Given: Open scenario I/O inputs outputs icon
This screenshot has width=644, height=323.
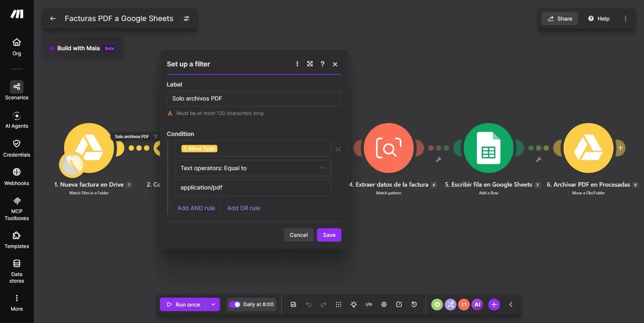Looking at the screenshot, I should (x=369, y=304).
